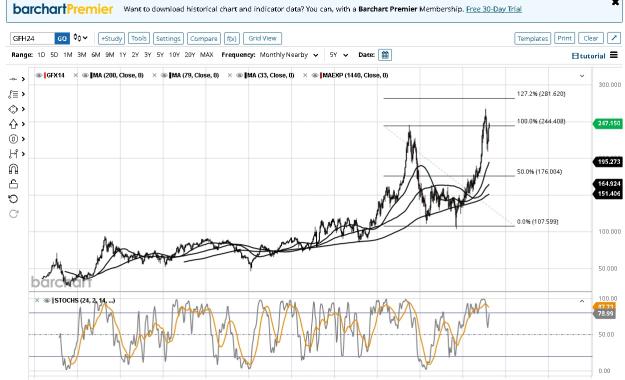Viewport: 625px width, 380px height.
Task: Close the Barchart Premier banner
Action: coord(615,3)
